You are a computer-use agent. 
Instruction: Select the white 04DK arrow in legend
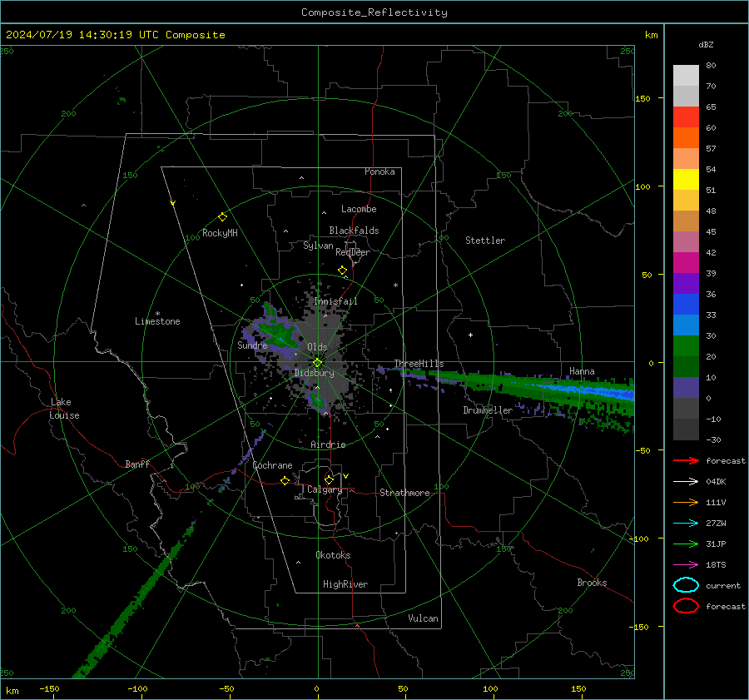tap(686, 482)
